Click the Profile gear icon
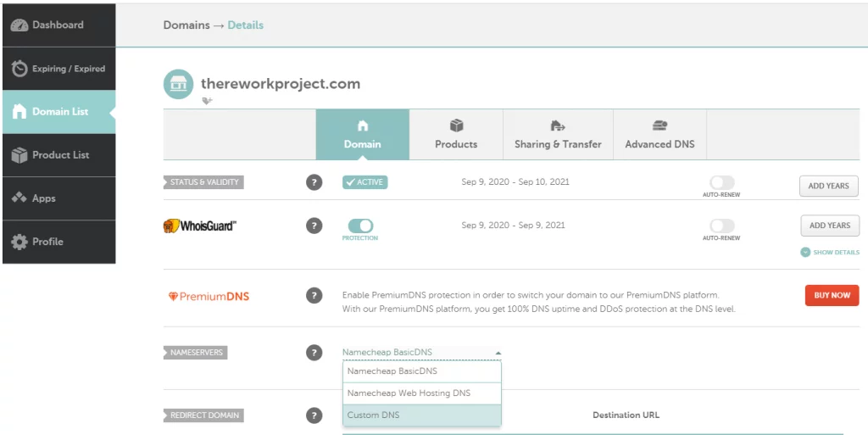868x435 pixels. click(19, 242)
